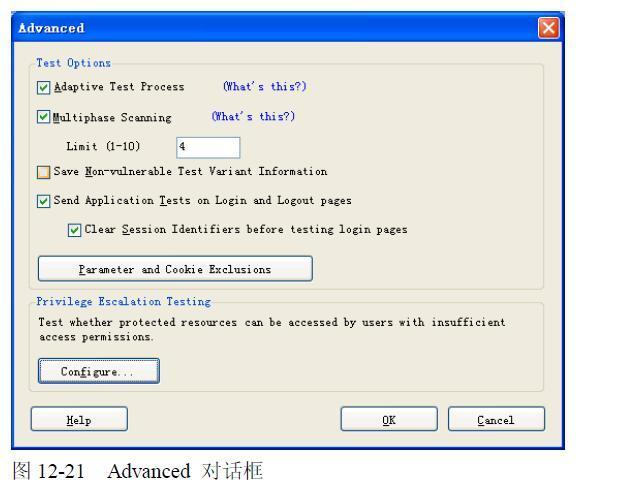Click the Multiphase Scanning label text

(112, 117)
